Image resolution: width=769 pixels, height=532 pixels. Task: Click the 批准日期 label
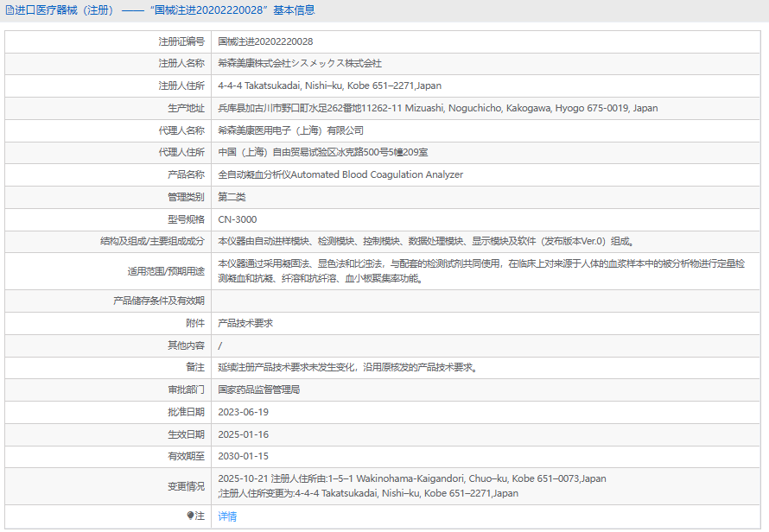pyautogui.click(x=187, y=412)
